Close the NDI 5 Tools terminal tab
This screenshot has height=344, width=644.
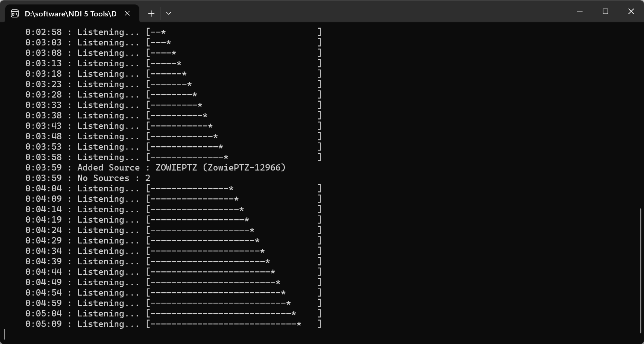pos(127,13)
